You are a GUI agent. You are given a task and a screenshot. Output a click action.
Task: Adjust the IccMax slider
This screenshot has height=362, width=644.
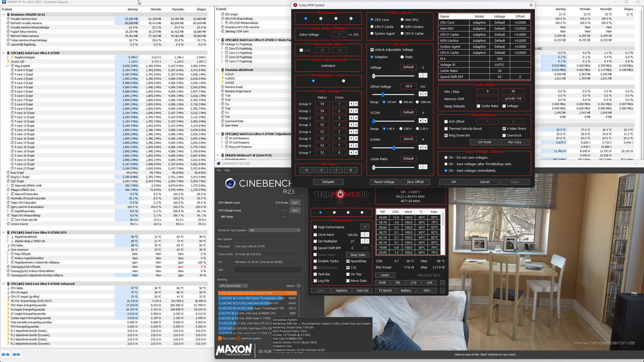(393, 148)
